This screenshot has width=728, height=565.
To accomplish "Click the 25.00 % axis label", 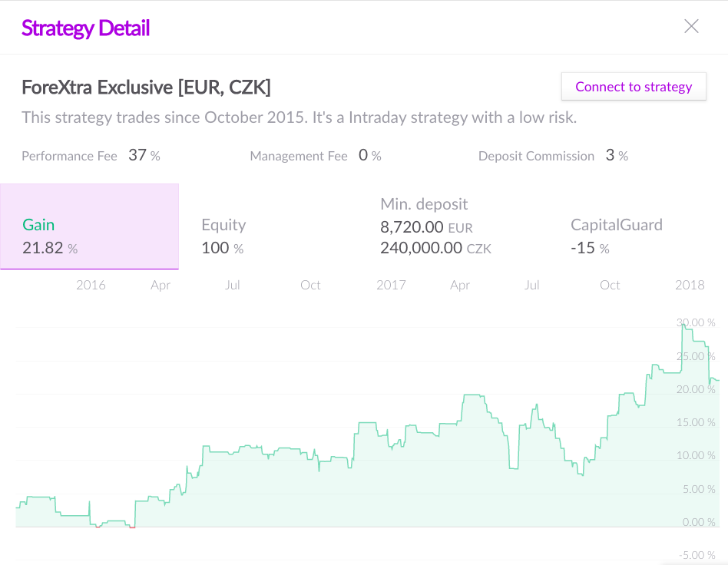I will coord(696,356).
